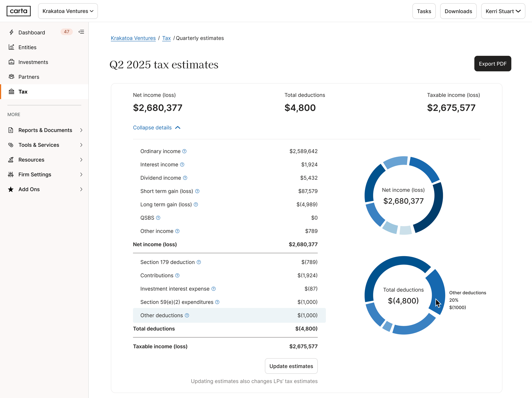The height and width of the screenshot is (398, 532).
Task: Click the Short term gain help icon
Action: click(x=197, y=191)
